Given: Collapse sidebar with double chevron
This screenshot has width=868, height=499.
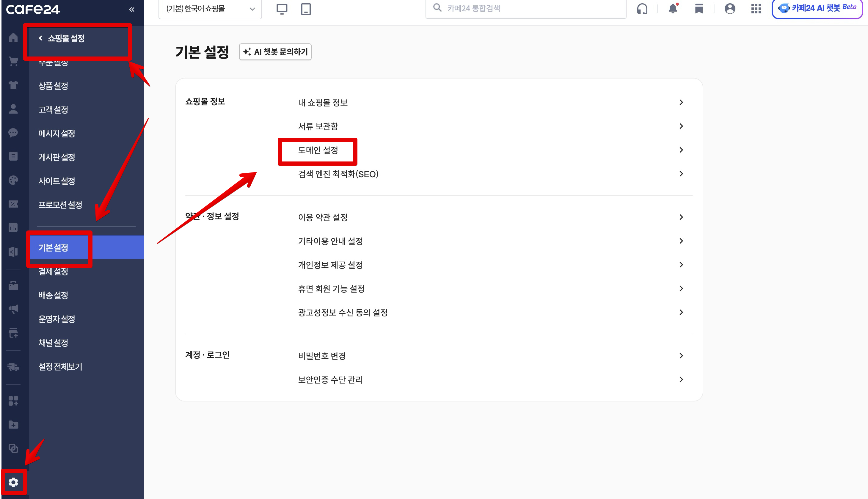Looking at the screenshot, I should tap(132, 9).
